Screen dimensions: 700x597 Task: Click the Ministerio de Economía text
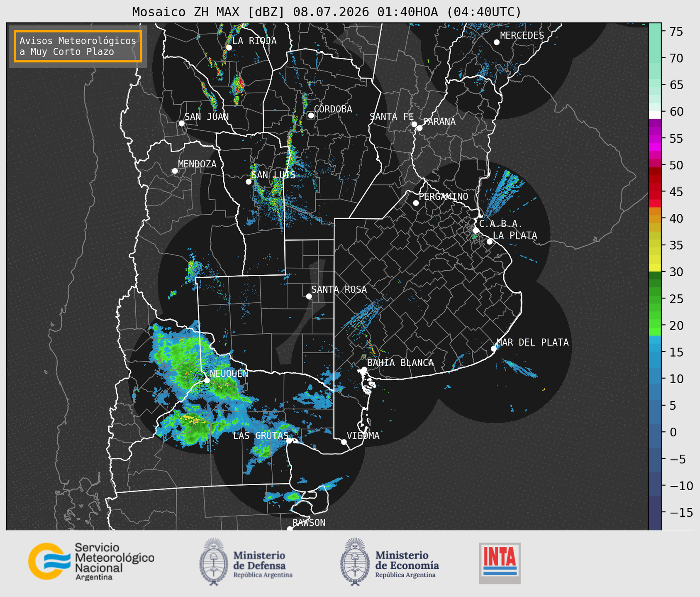pos(407,560)
